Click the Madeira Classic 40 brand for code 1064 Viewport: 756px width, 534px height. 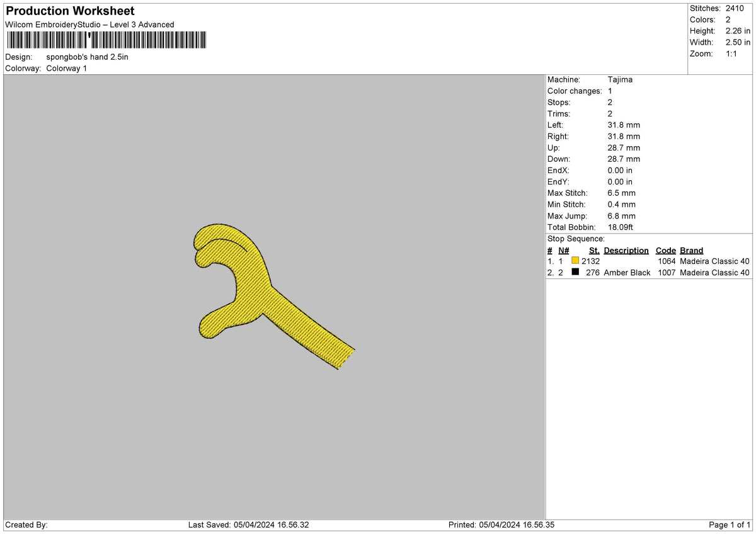(x=715, y=261)
